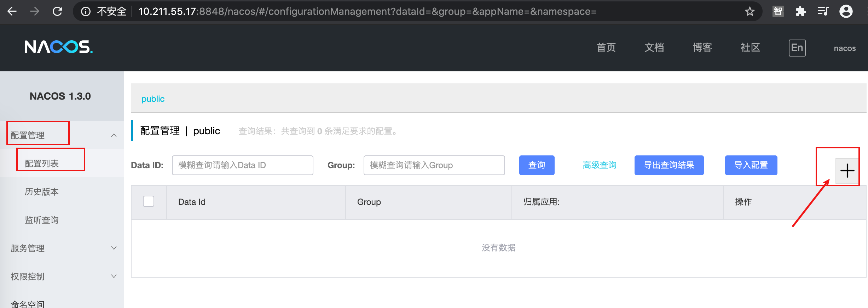Open the media control playlist icon
Image resolution: width=868 pixels, height=308 pixels.
tap(823, 12)
